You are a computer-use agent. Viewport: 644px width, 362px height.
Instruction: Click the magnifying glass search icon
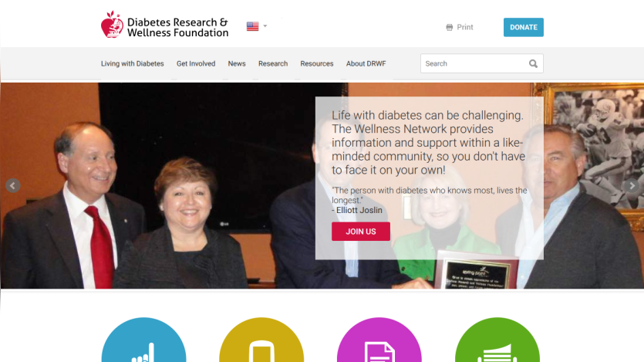pyautogui.click(x=533, y=64)
